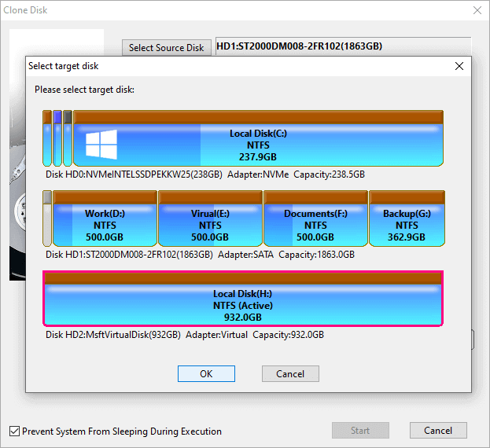Select the first small orange-topped partition on HD0
490x448 pixels.
[x=47, y=138]
